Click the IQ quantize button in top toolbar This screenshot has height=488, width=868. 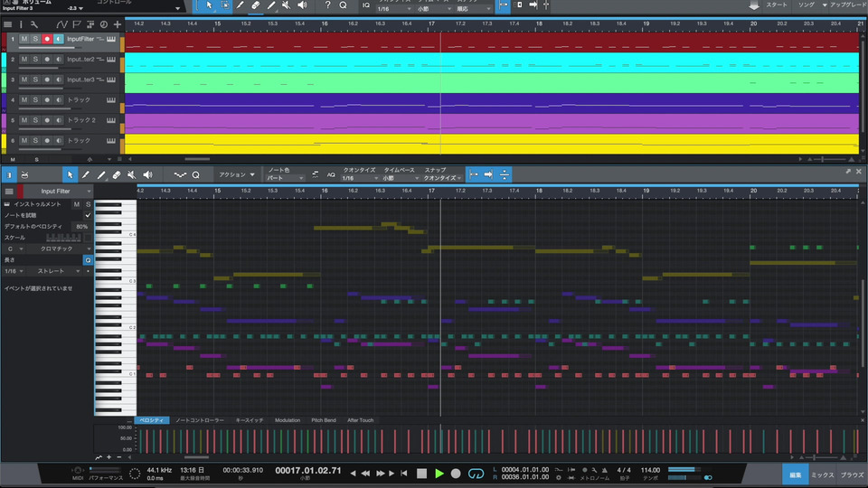(365, 5)
